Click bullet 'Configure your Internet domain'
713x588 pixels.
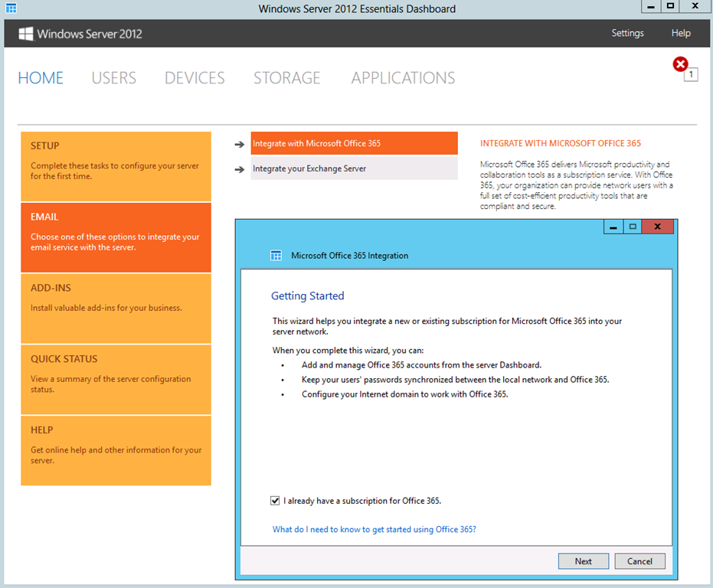pyautogui.click(x=404, y=394)
